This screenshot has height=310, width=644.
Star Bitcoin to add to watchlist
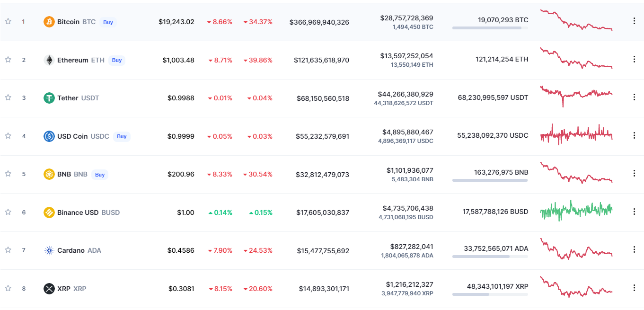8,21
